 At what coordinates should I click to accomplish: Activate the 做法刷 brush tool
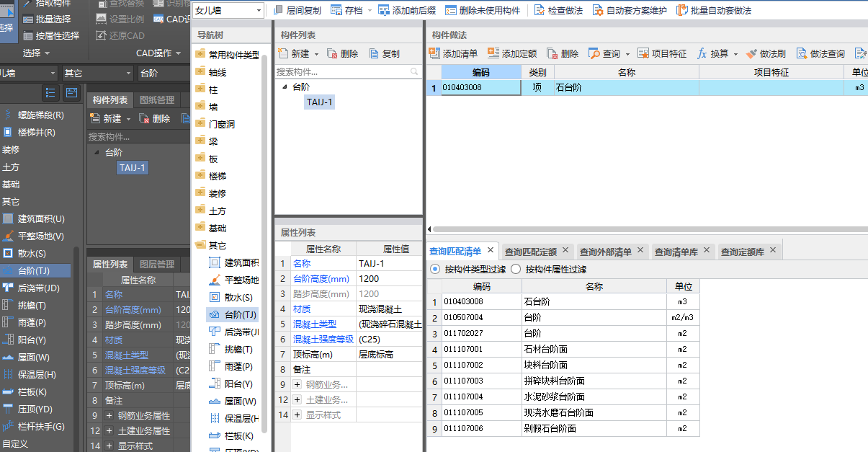pos(766,53)
